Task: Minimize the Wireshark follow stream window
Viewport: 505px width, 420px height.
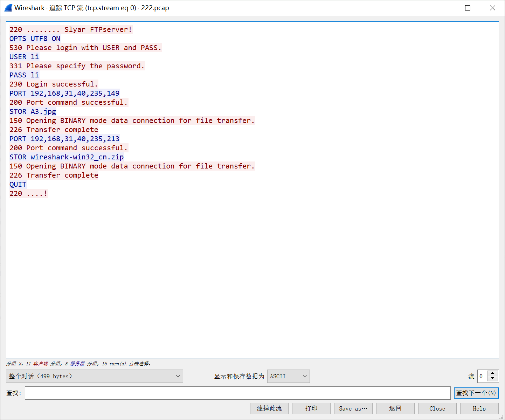Action: coord(443,8)
